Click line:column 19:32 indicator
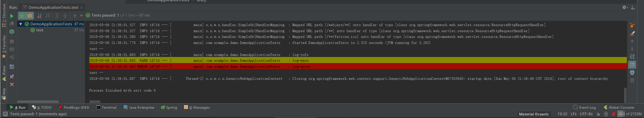The height and width of the screenshot is (118, 644). 562,114
